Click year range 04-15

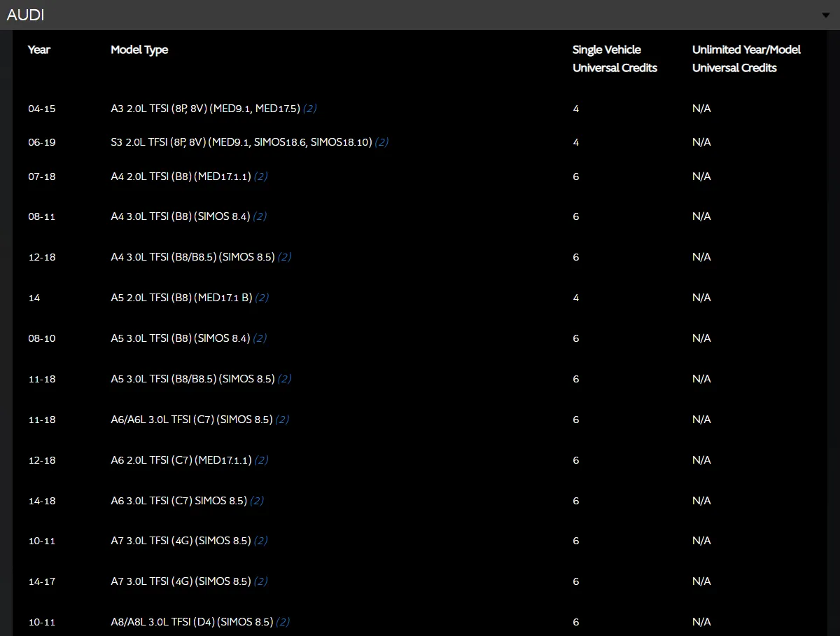point(41,109)
